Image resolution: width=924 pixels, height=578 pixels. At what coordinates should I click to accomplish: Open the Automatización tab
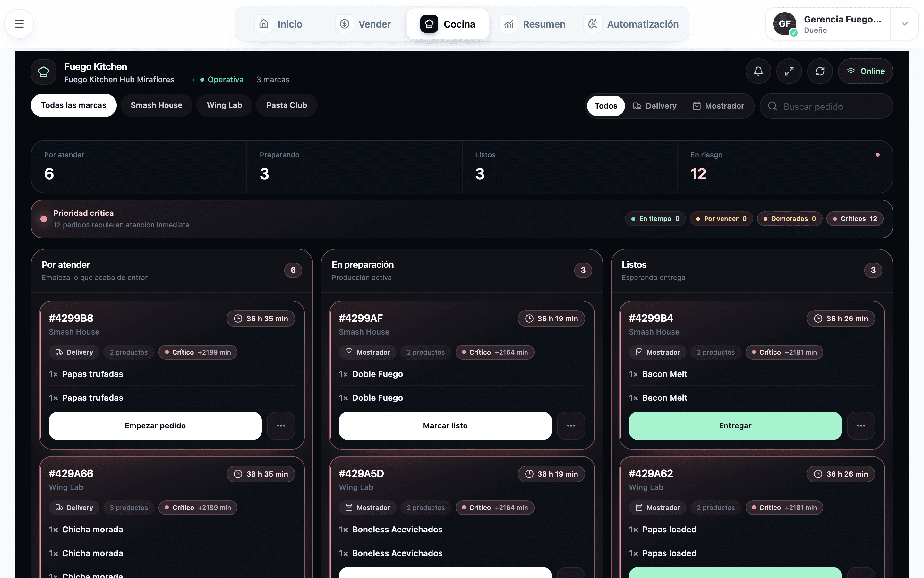pyautogui.click(x=631, y=24)
